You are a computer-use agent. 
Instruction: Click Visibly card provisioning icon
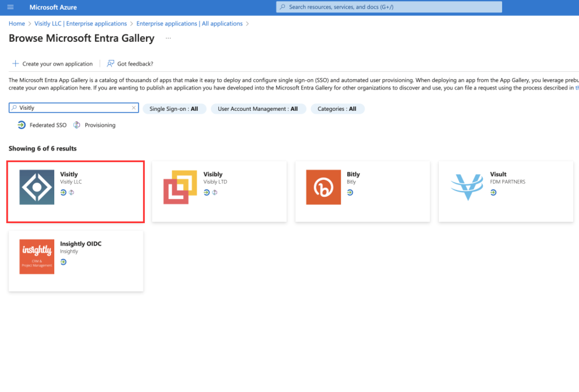214,193
